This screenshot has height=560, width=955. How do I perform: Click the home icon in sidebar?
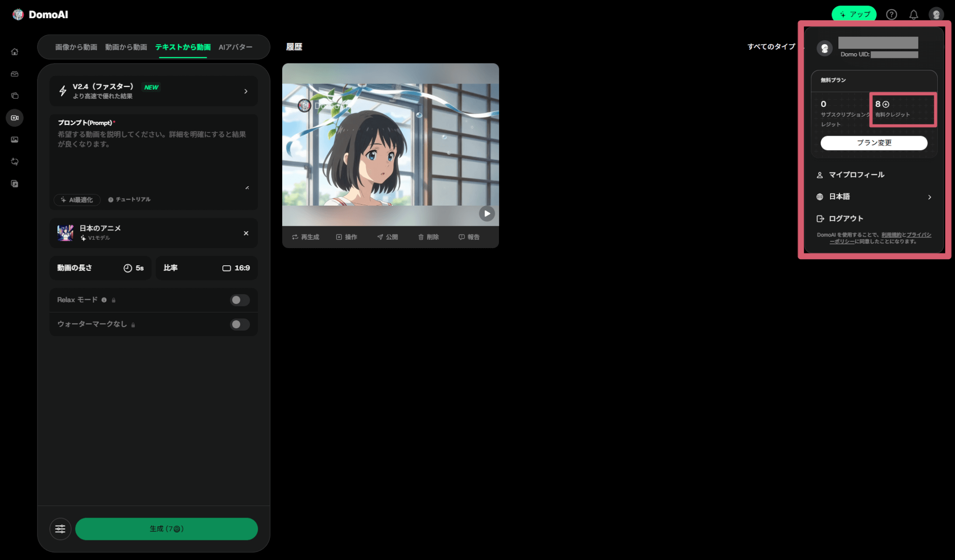click(14, 52)
